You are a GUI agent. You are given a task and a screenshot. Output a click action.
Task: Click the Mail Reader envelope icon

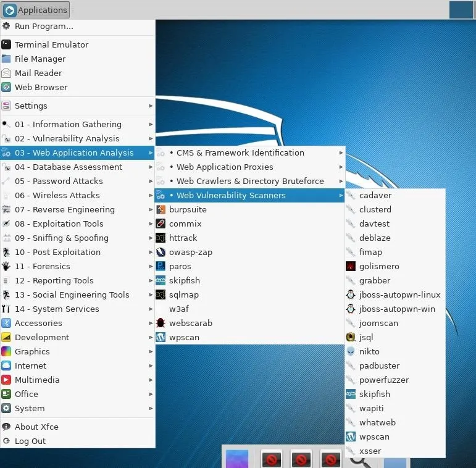[6, 73]
